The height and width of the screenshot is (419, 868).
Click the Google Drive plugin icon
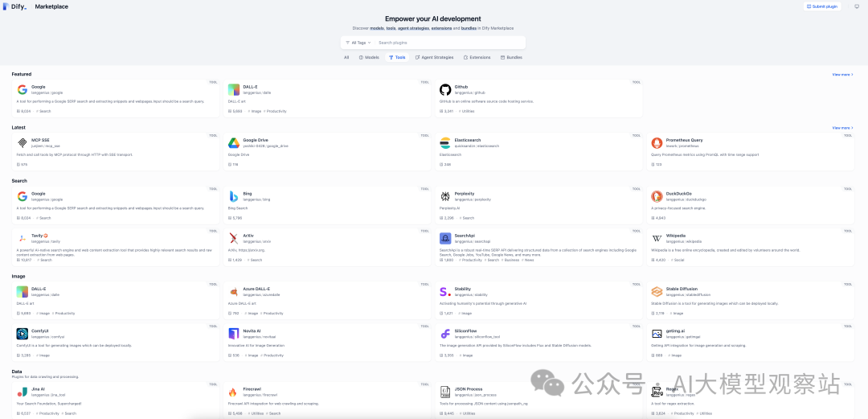point(234,143)
